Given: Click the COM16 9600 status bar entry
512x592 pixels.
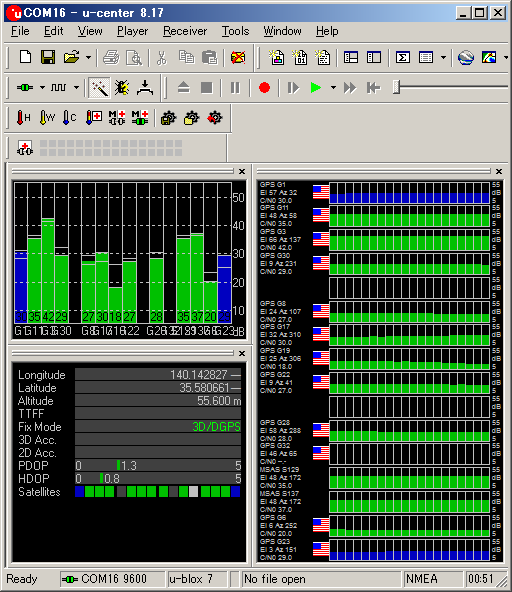Looking at the screenshot, I should click(x=113, y=579).
